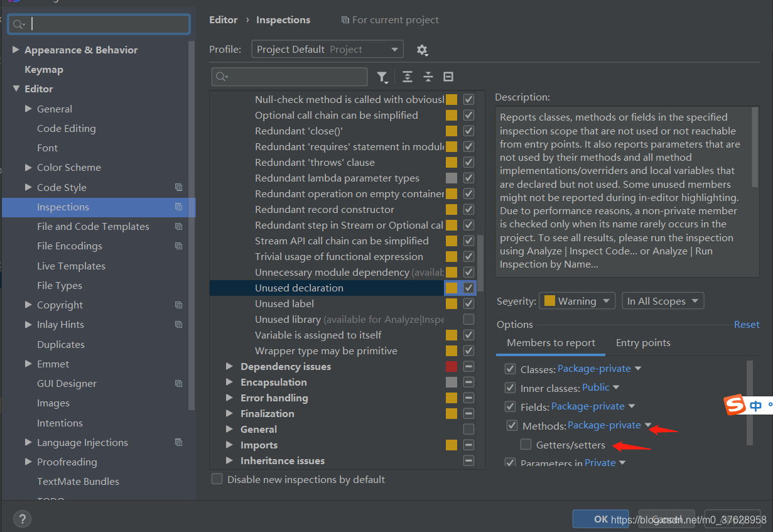
Task: Enable the Unused library inspection checkbox
Action: (x=468, y=319)
